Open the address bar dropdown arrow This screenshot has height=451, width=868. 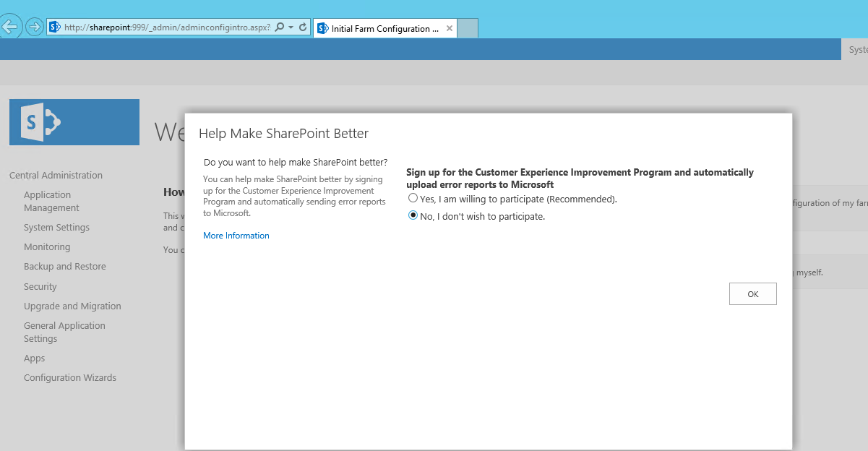[x=291, y=27]
